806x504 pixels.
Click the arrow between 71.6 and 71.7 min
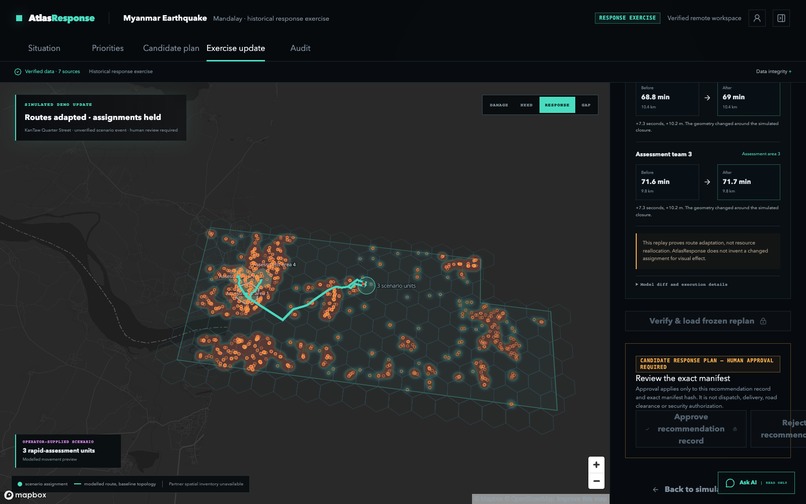click(707, 182)
